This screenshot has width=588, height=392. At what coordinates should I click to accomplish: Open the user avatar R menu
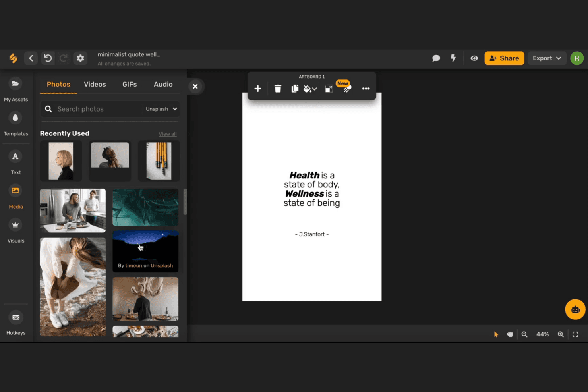pos(577,58)
